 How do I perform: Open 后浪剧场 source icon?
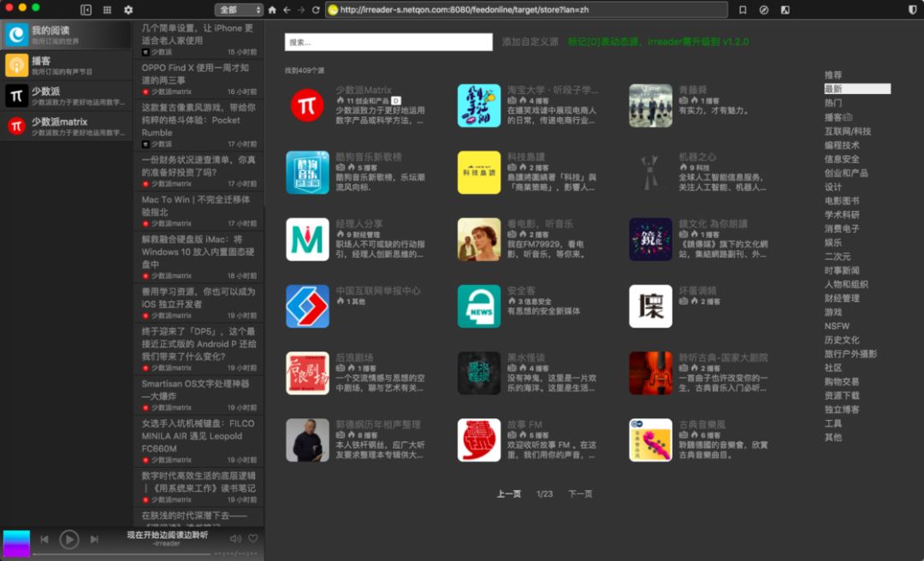click(307, 373)
